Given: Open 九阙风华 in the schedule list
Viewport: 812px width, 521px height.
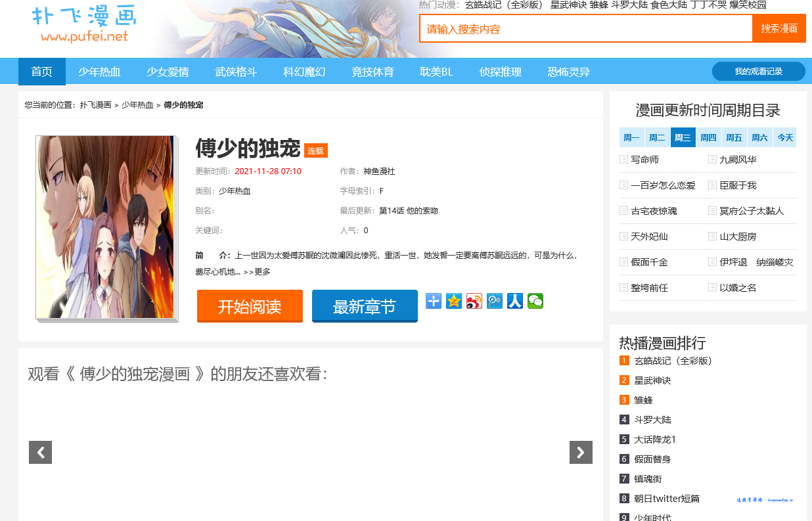Looking at the screenshot, I should (738, 160).
